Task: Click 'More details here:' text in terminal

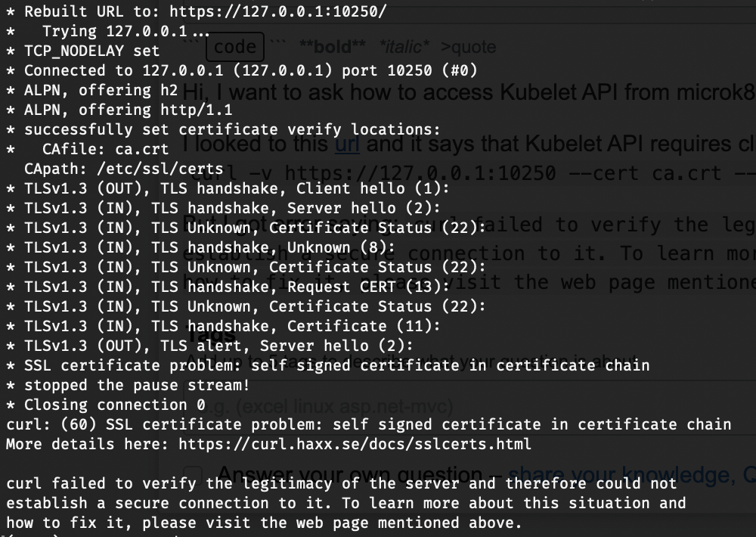Action: tap(87, 444)
